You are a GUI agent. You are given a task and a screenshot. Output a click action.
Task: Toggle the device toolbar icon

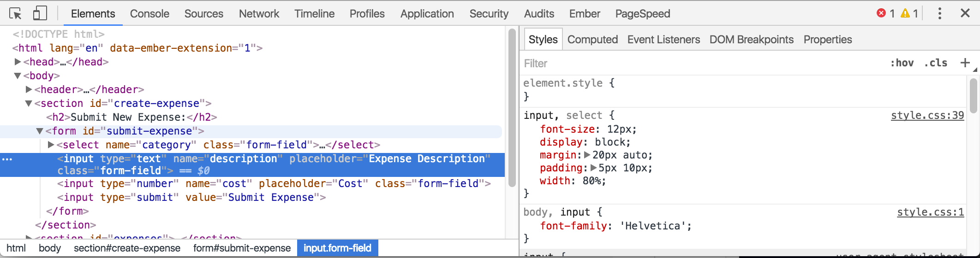40,13
